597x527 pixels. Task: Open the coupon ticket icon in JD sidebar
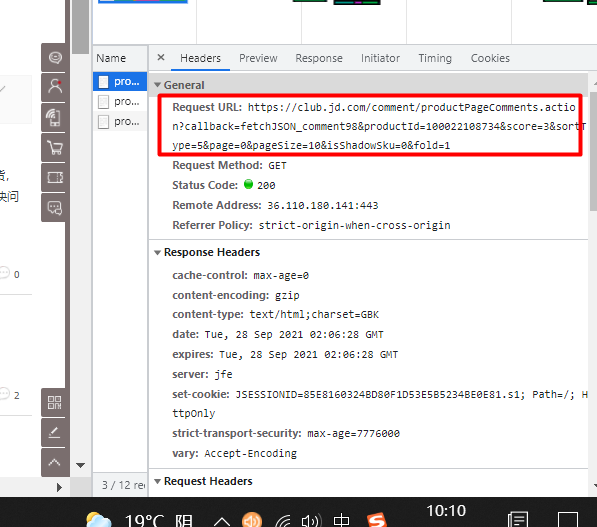[x=55, y=177]
